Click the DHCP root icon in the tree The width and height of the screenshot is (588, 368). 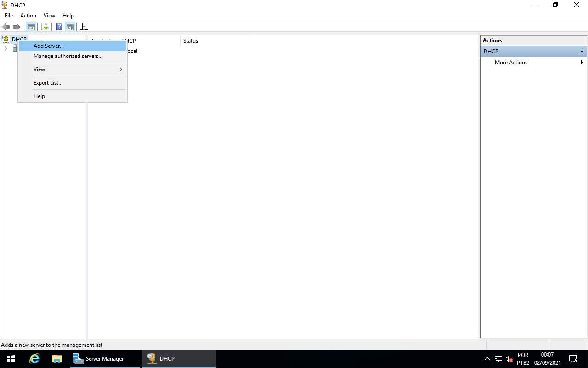tap(5, 39)
